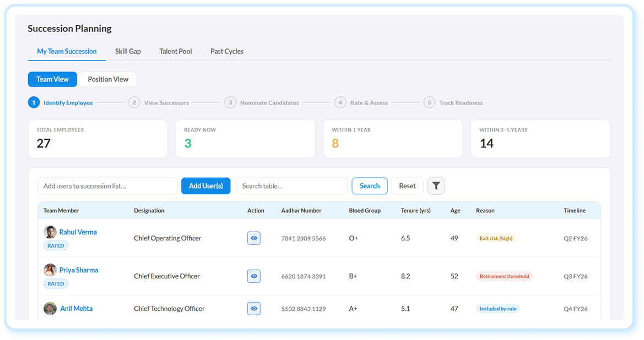Click Chief Operating Officer designation
The image size is (644, 340).
[x=167, y=238]
